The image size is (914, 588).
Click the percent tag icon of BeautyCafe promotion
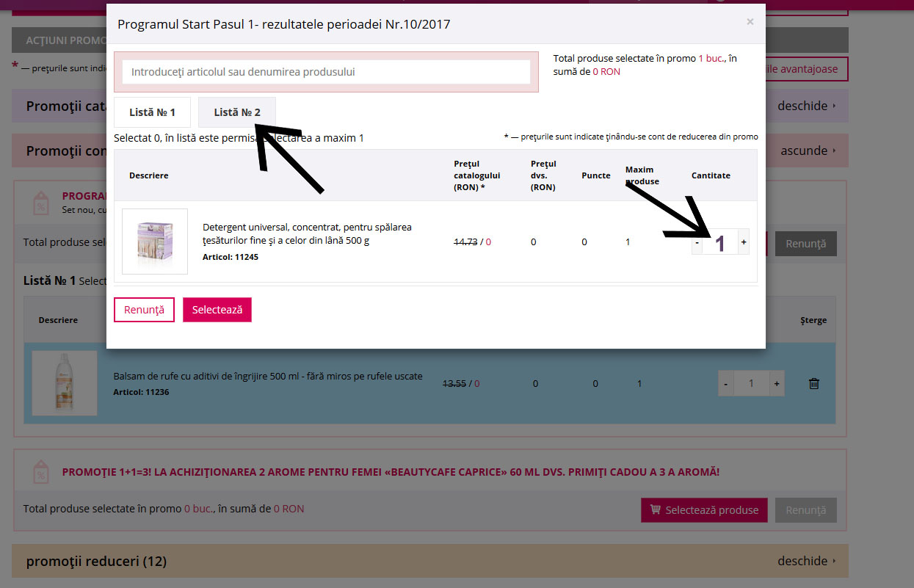(x=42, y=471)
